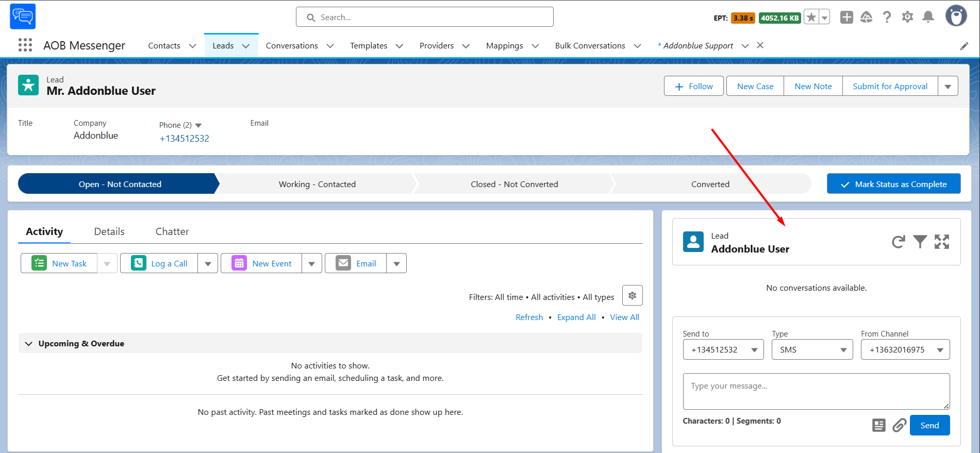This screenshot has height=453, width=980.
Task: Click the Lead star record icon
Action: [x=28, y=85]
